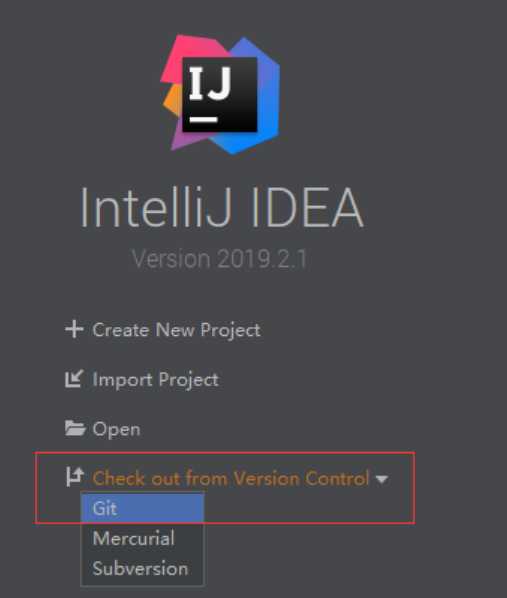This screenshot has width=507, height=598.
Task: Click the open folder icon
Action: 75,428
